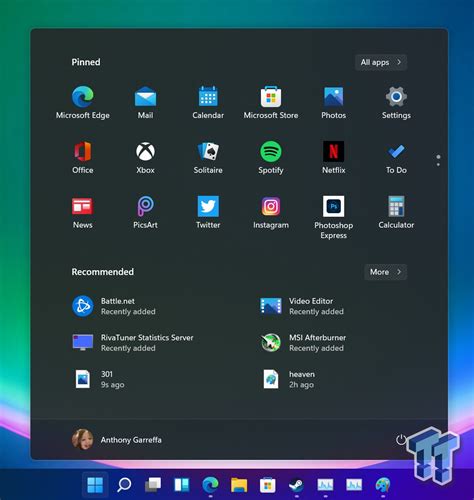
Task: Launch Netflix
Action: coord(333,157)
